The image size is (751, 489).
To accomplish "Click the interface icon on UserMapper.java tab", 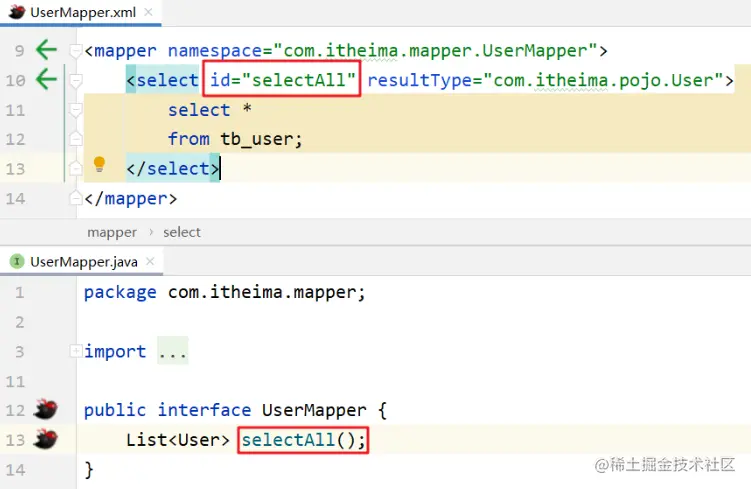I will pos(17,262).
